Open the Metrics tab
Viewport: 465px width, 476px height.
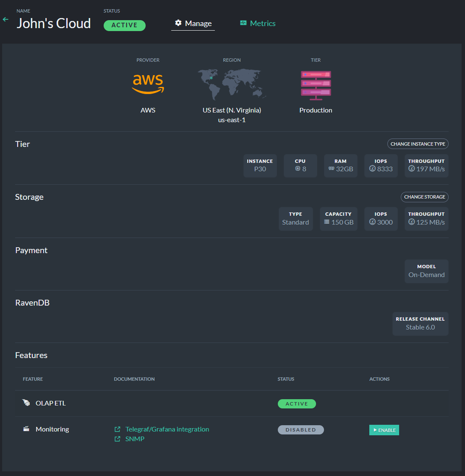(258, 24)
